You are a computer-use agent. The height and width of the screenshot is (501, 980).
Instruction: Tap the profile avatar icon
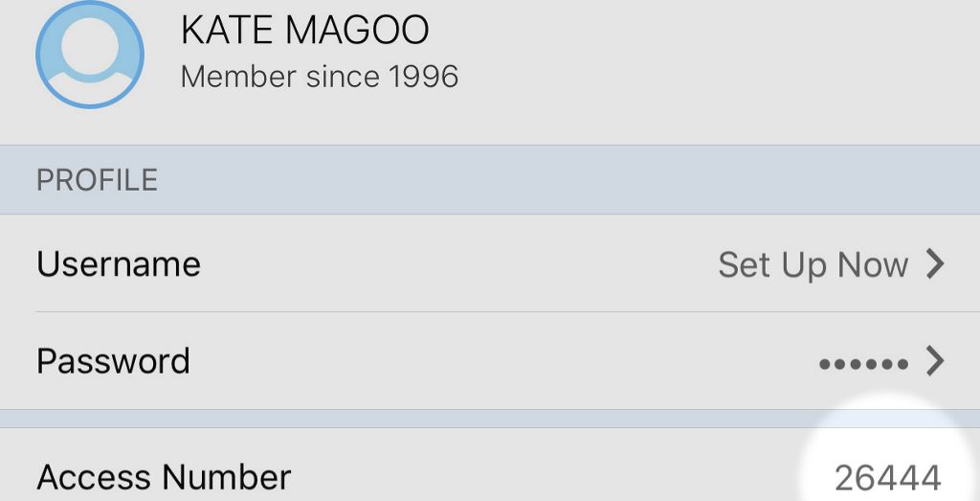tap(89, 55)
